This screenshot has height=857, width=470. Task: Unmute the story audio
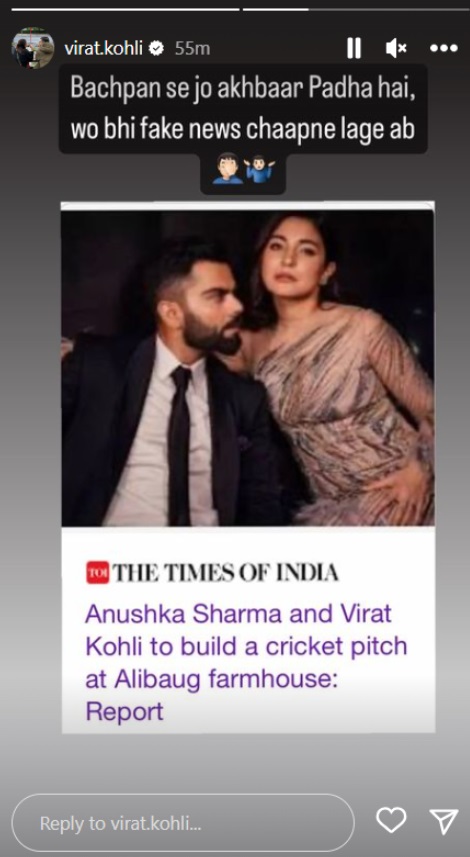coord(396,49)
